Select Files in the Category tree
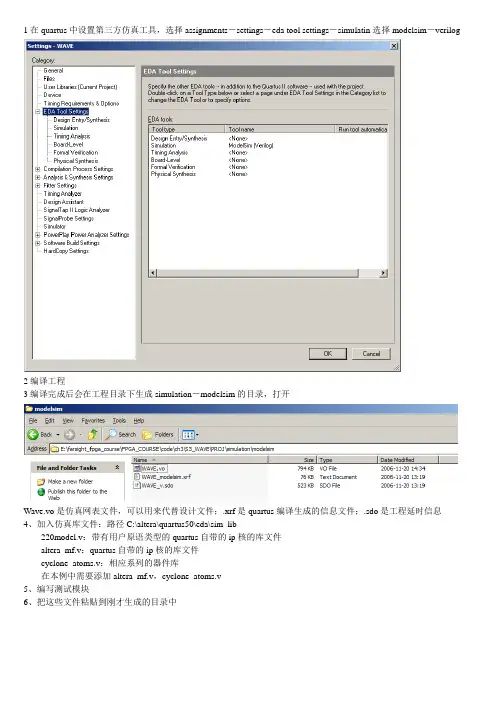496x702 pixels. pos(49,79)
